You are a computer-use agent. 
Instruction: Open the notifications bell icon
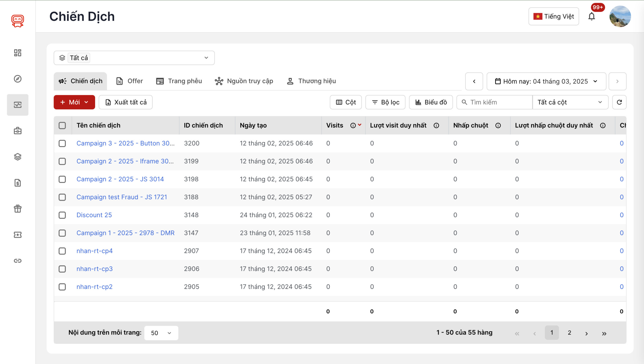[591, 17]
